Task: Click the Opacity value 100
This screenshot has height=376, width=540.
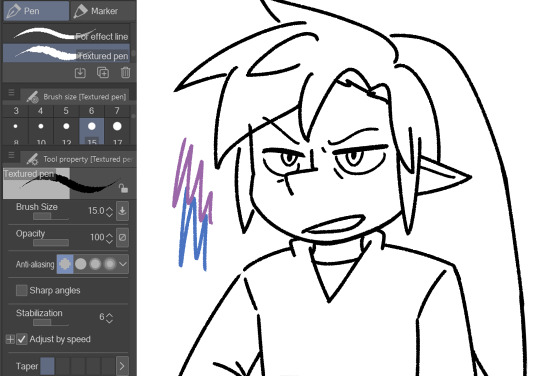Action: pyautogui.click(x=97, y=237)
